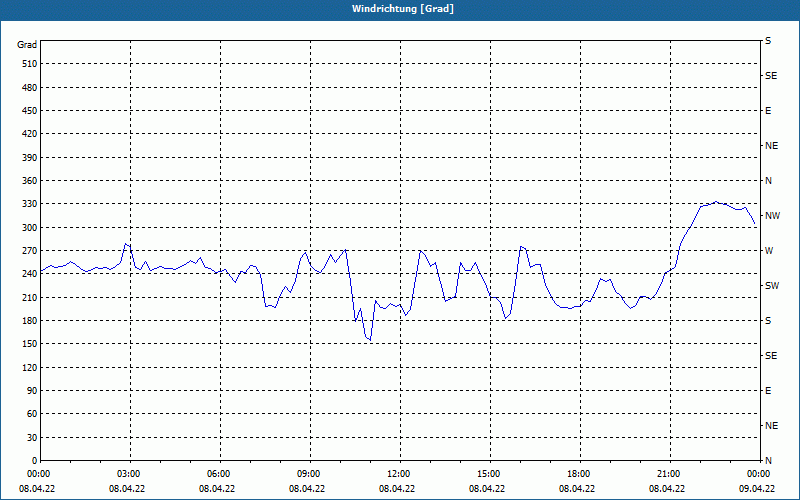Click the 15:00 time label
Image resolution: width=800 pixels, height=500 pixels.
coord(487,474)
